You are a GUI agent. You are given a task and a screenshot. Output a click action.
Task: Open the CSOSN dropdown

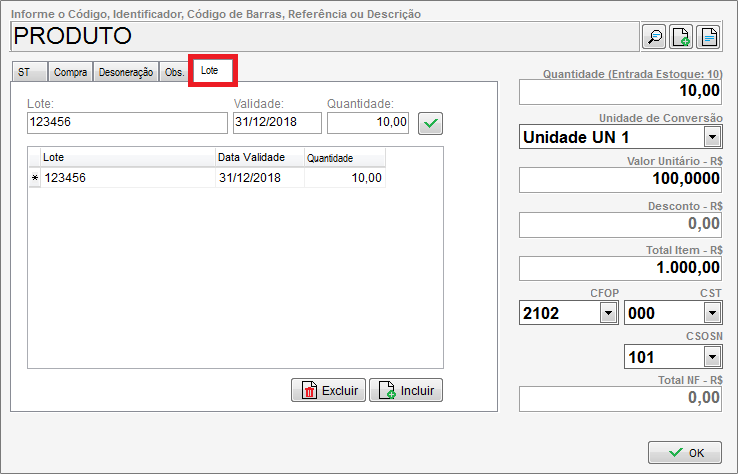pyautogui.click(x=712, y=357)
